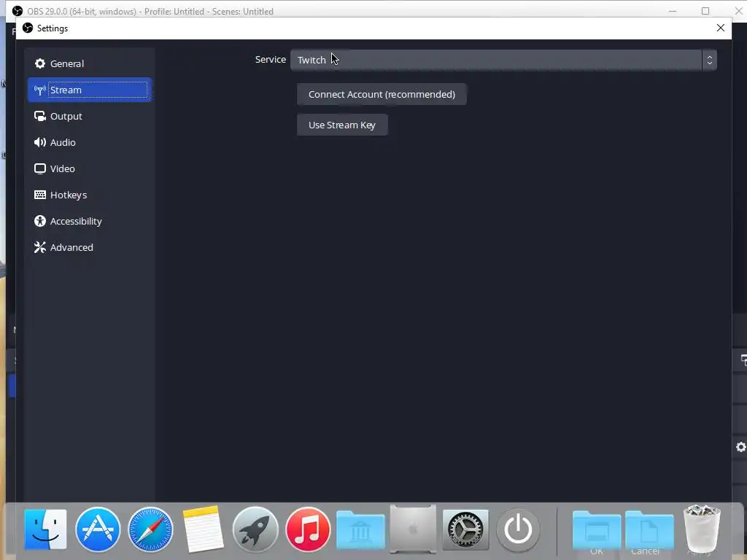
Task: Close the Settings dialog with X
Action: [x=720, y=28]
